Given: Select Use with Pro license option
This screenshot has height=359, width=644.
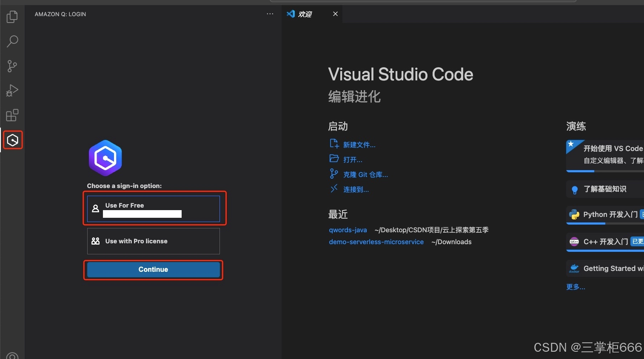Looking at the screenshot, I should click(x=154, y=241).
